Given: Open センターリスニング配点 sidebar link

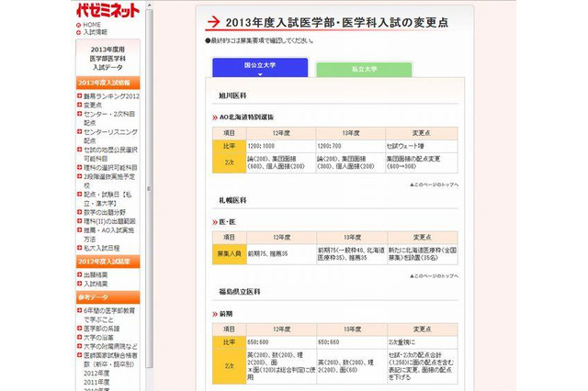Looking at the screenshot, I should [110, 137].
